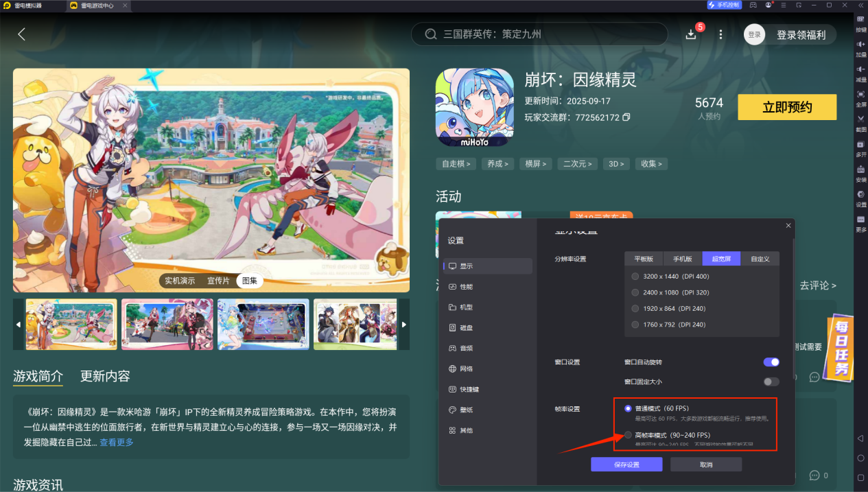Open 网络 settings category
Viewport: 868px width, 492px height.
tap(488, 368)
